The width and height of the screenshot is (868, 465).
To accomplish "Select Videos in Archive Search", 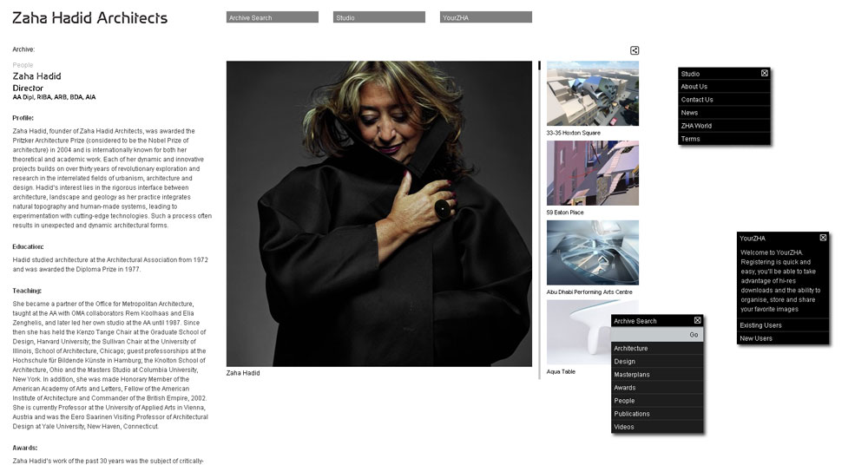I will pos(657,427).
